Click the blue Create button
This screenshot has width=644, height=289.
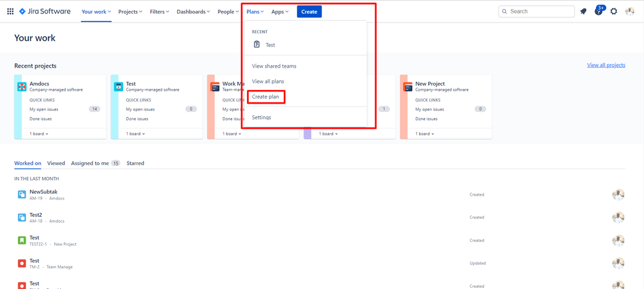309,12
